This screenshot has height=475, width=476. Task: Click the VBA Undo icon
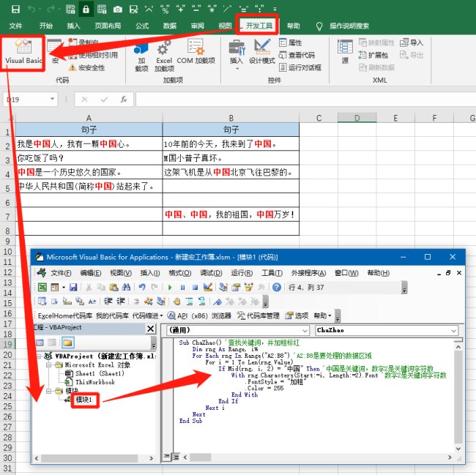[x=142, y=287]
